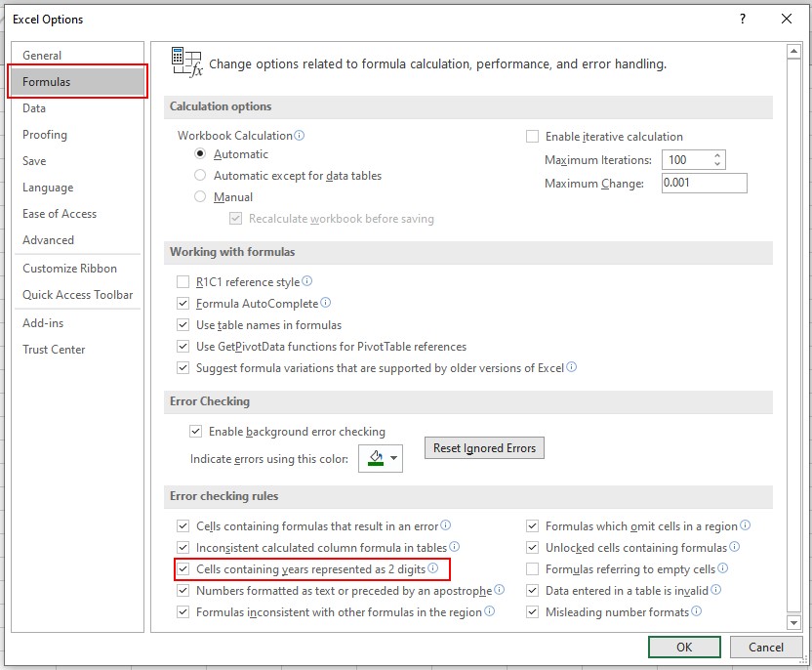Click the Help question mark icon

click(742, 19)
